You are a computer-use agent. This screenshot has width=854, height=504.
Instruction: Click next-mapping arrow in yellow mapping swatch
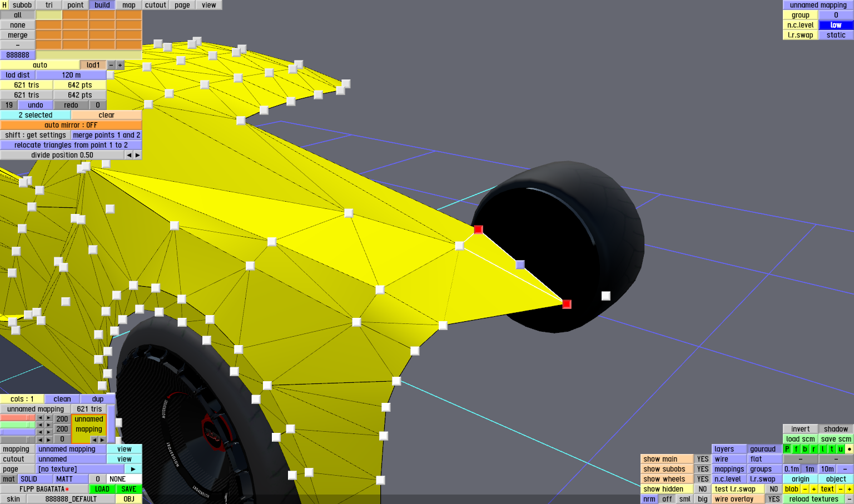tap(102, 440)
